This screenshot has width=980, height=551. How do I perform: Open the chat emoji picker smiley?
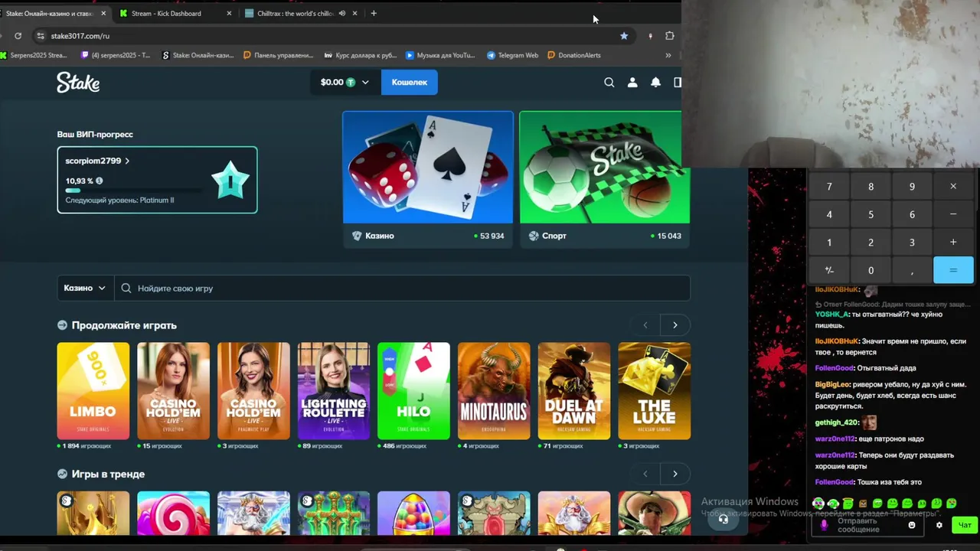[x=912, y=525]
